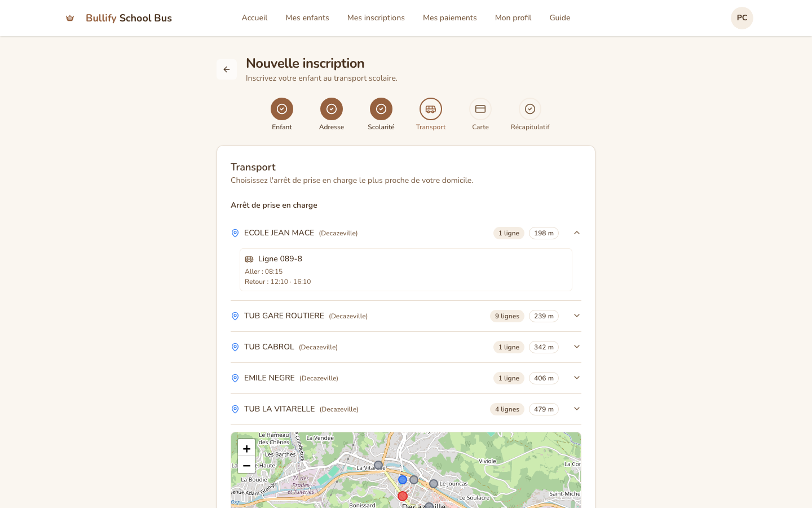Expand the TUB CABROL stop details
Screen dimensions: 812x508
pos(576,347)
